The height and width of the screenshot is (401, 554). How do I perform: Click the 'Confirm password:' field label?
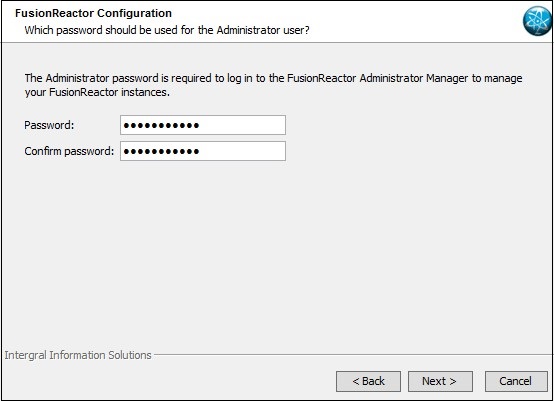(69, 151)
